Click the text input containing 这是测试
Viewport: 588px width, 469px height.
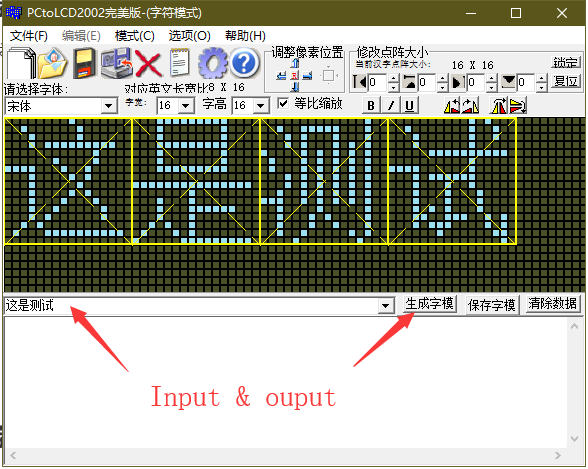click(x=191, y=306)
